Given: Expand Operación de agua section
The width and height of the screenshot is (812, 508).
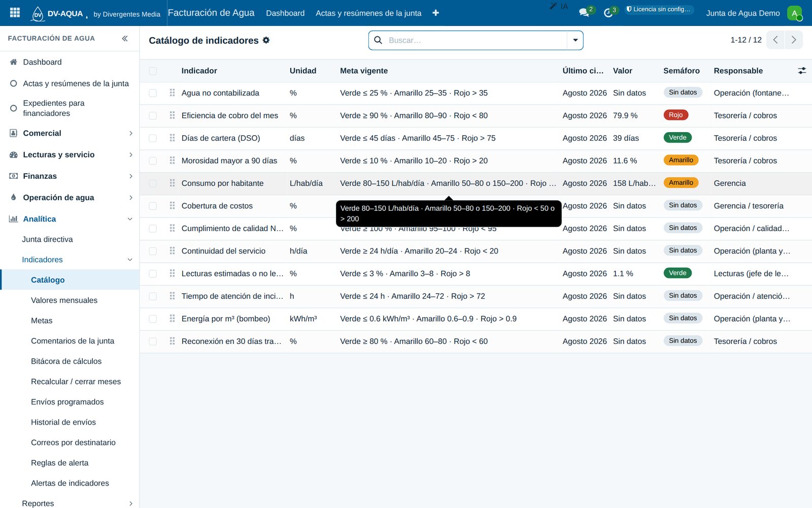Looking at the screenshot, I should [70, 197].
